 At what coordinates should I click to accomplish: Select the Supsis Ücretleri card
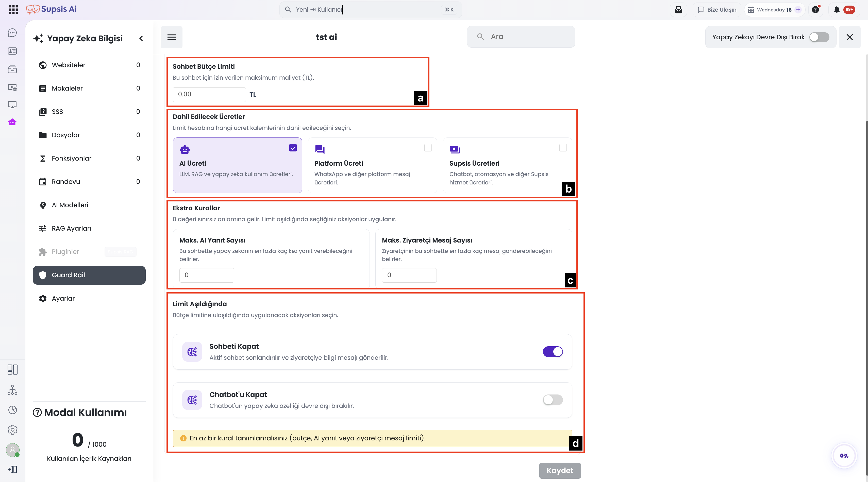pyautogui.click(x=507, y=165)
